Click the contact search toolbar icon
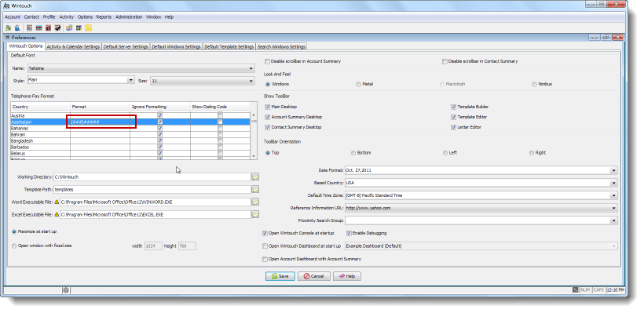This screenshot has height=313, width=644. coord(17,28)
